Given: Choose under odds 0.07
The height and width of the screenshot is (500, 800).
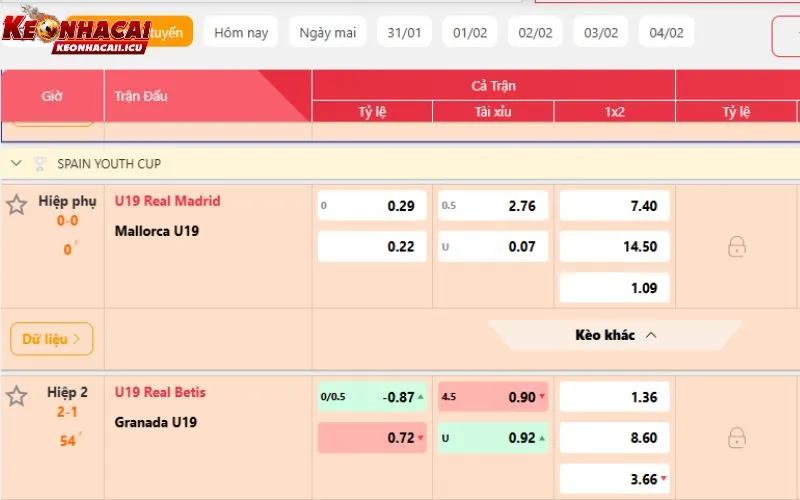Looking at the screenshot, I should pyautogui.click(x=493, y=246).
